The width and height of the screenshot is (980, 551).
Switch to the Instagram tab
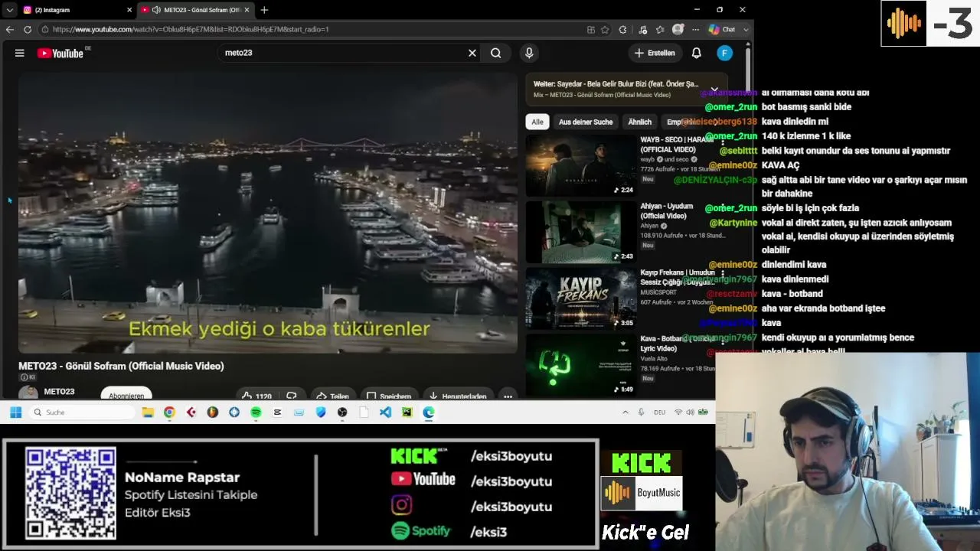(x=75, y=10)
